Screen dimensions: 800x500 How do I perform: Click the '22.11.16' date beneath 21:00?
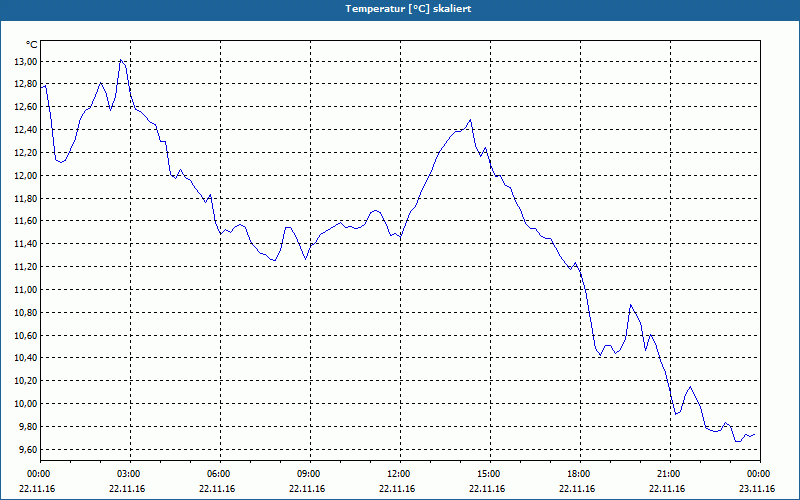click(x=667, y=489)
